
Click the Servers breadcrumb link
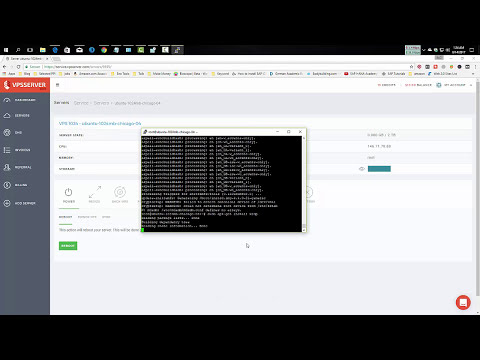click(x=101, y=103)
